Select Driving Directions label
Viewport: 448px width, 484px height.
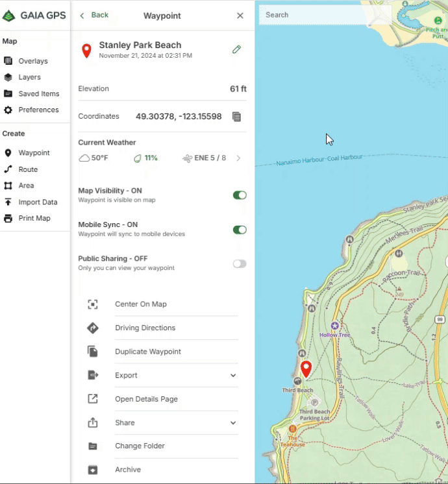(145, 328)
